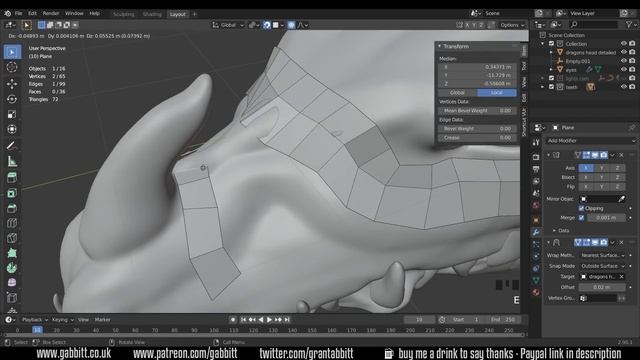Pick the Inset Faces tool

12,193
